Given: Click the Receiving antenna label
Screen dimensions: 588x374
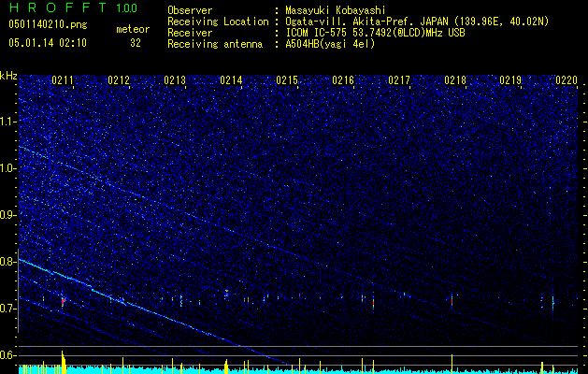Looking at the screenshot, I should (x=215, y=44).
